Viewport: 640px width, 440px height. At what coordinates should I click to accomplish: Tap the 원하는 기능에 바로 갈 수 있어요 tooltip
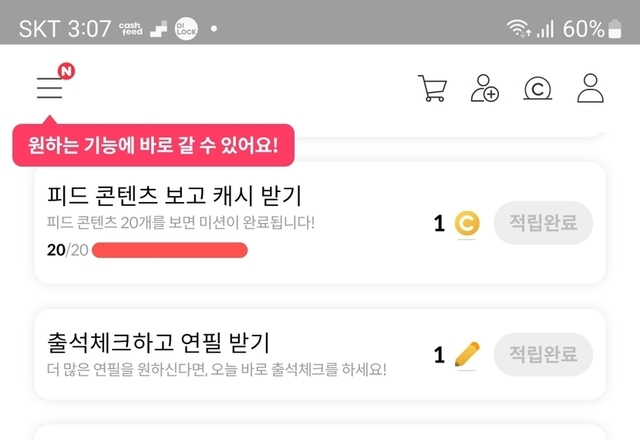click(x=153, y=146)
